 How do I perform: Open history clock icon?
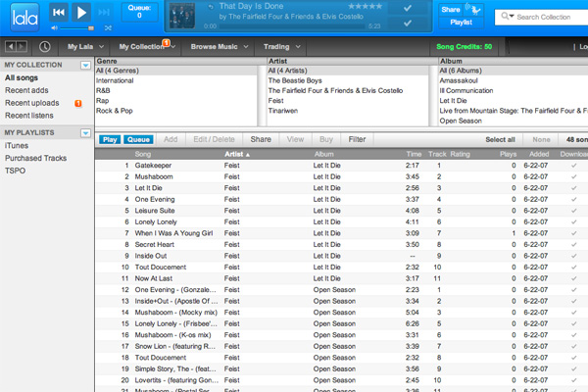click(x=45, y=46)
